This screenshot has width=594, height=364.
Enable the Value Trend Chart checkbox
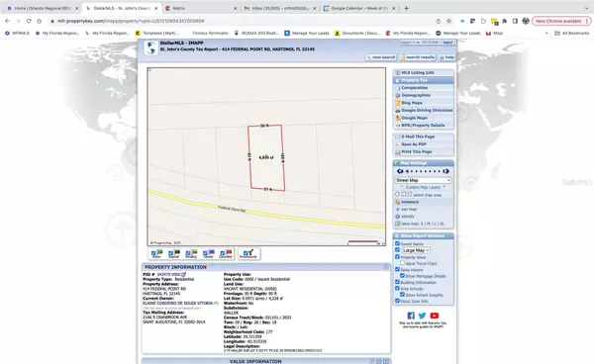(402, 263)
